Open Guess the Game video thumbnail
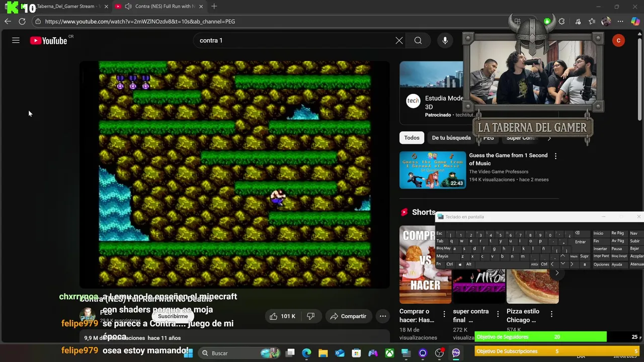This screenshot has width=644, height=362. pos(433,170)
